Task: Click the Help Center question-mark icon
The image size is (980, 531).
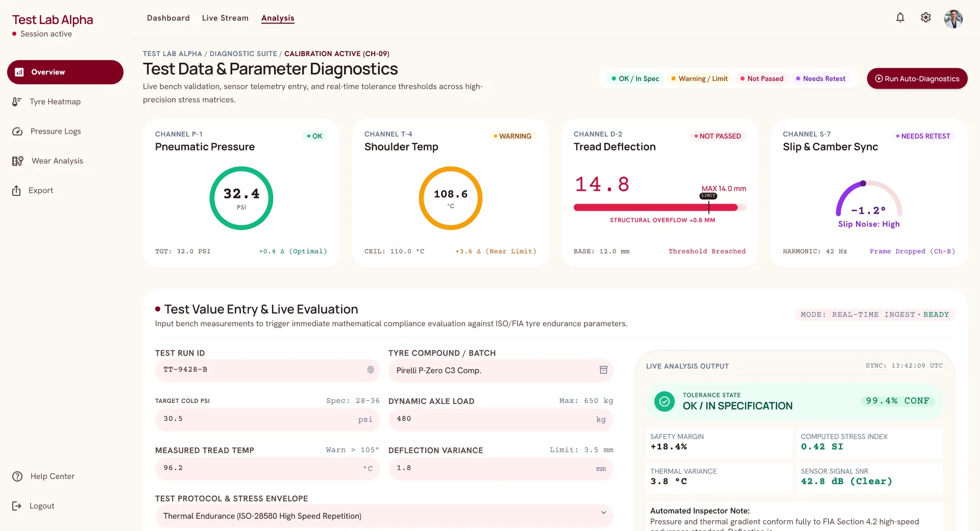Action: coord(17,476)
